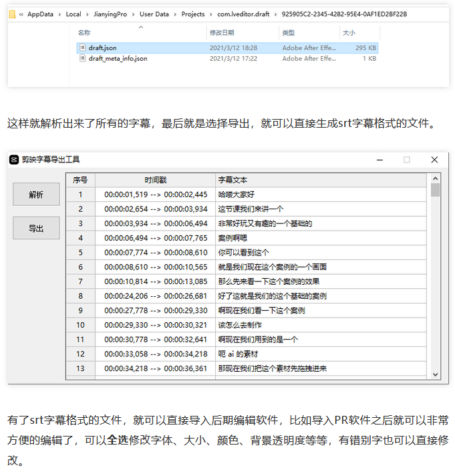Viewport: 455px width, 476px height.
Task: Expand breadcrumb chevron after AppData
Action: click(59, 14)
